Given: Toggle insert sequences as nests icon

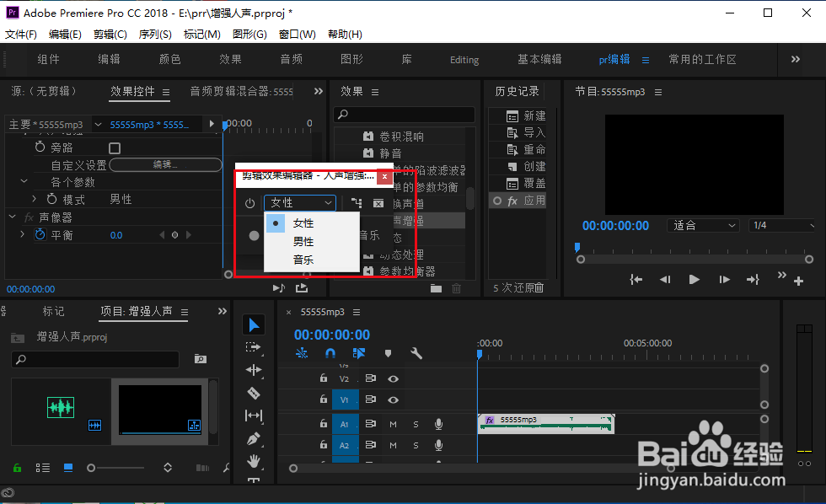Looking at the screenshot, I should (302, 353).
